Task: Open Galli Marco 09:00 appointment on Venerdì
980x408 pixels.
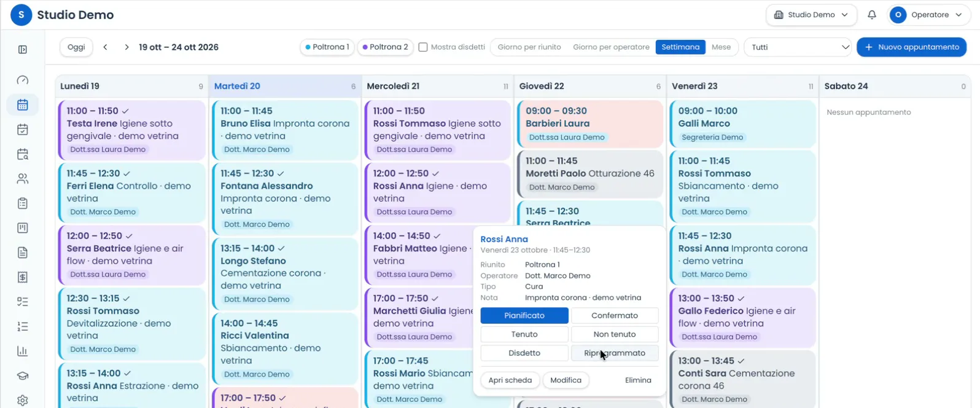Action: (x=742, y=124)
